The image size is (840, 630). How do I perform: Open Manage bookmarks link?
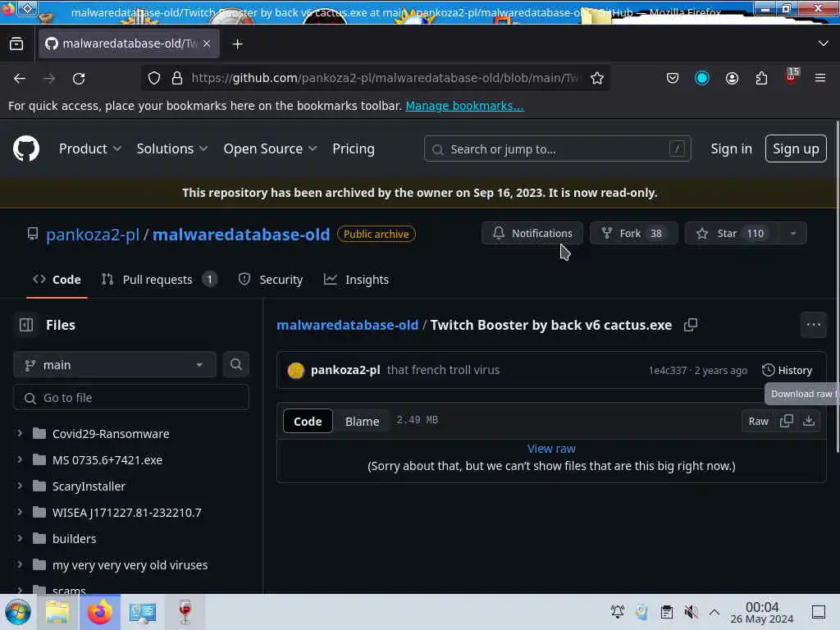[464, 106]
